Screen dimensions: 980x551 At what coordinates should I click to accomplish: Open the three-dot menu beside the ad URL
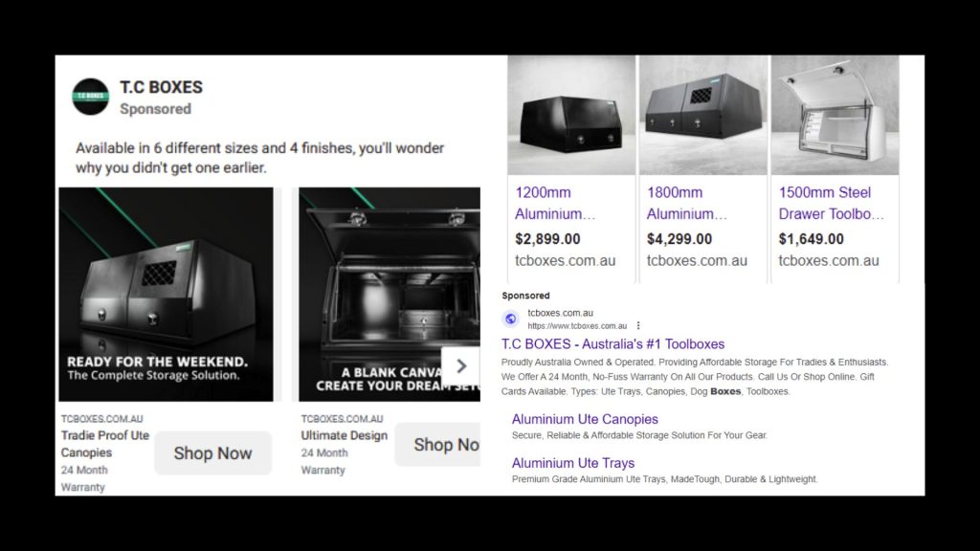pos(638,325)
